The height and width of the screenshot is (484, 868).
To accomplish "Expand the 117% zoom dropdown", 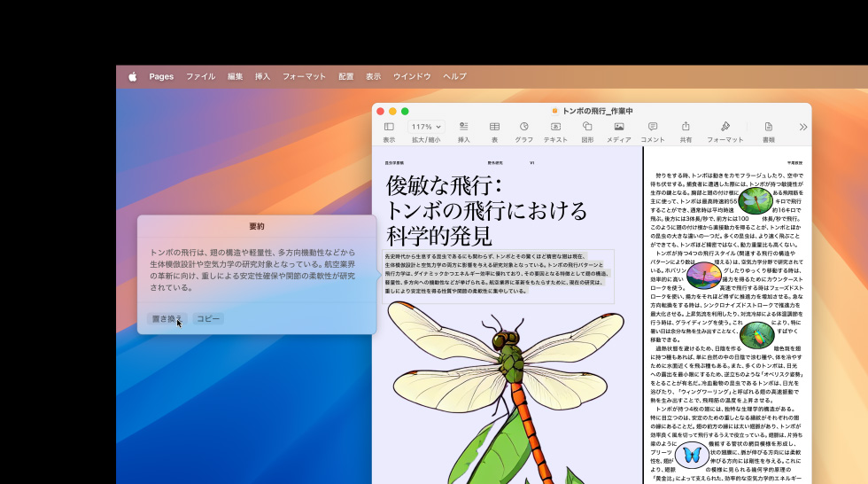I will point(426,128).
